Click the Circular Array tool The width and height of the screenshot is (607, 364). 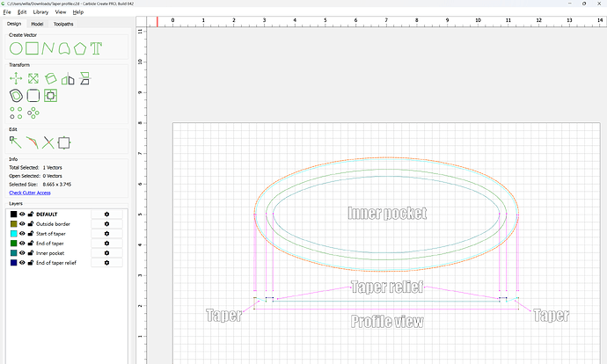coord(33,112)
